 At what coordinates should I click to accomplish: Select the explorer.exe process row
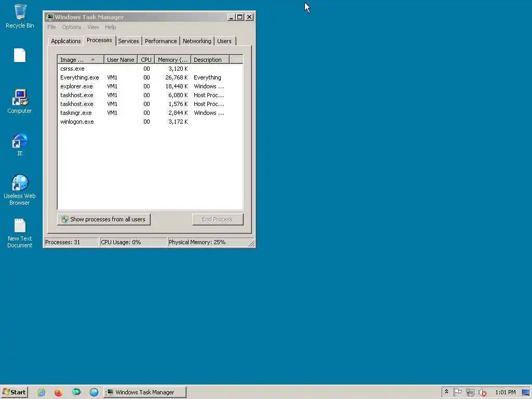click(x=150, y=86)
